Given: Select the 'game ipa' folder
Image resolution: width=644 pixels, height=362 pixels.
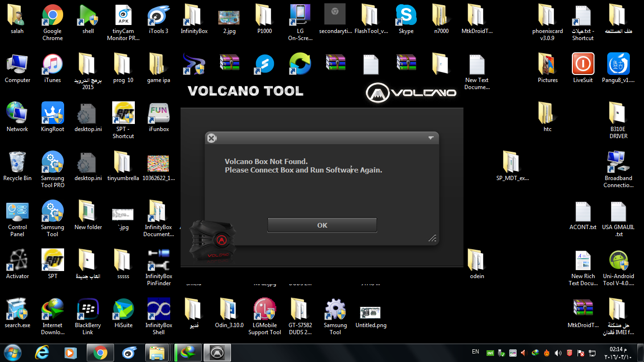Looking at the screenshot, I should (x=158, y=69).
